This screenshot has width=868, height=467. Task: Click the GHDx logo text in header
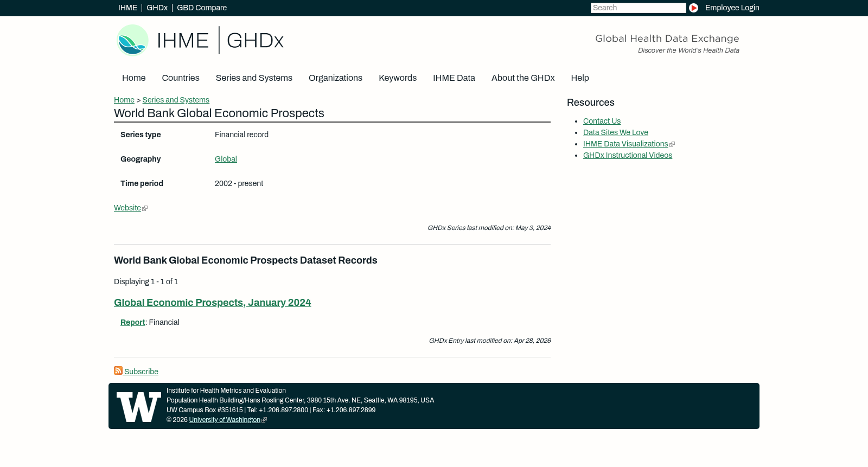click(255, 41)
